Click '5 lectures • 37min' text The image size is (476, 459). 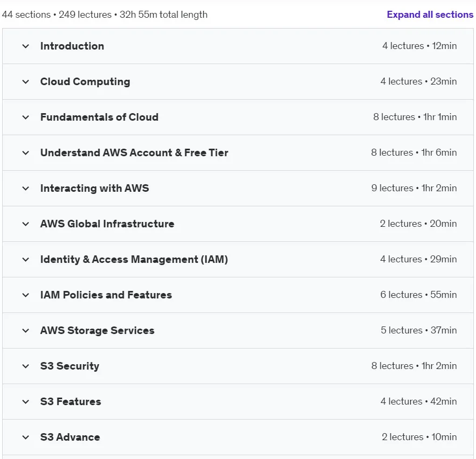click(419, 330)
